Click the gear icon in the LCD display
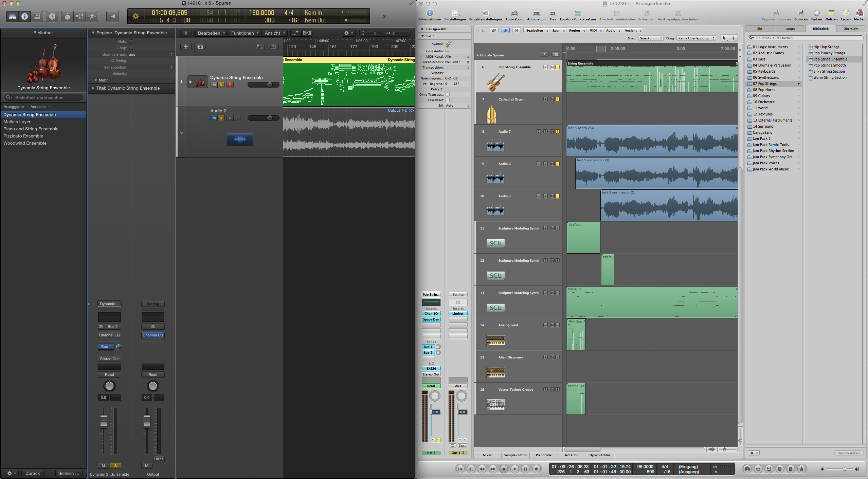 pos(135,16)
